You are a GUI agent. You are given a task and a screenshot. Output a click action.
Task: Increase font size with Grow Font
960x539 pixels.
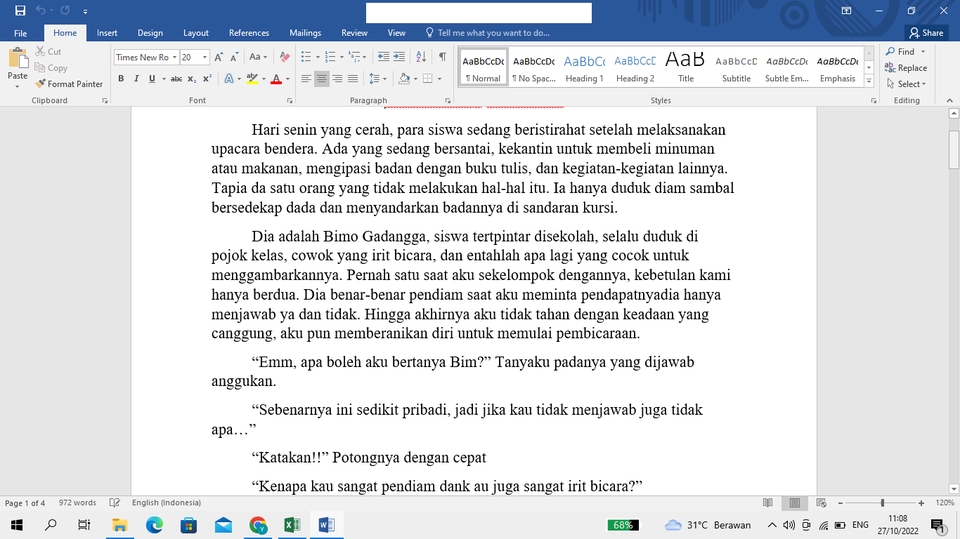[x=219, y=57]
